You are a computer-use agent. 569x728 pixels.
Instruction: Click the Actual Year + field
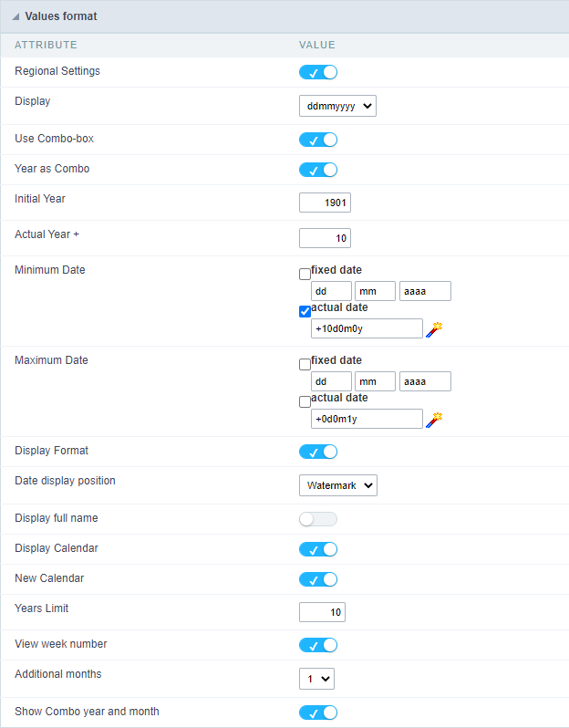[x=325, y=238]
